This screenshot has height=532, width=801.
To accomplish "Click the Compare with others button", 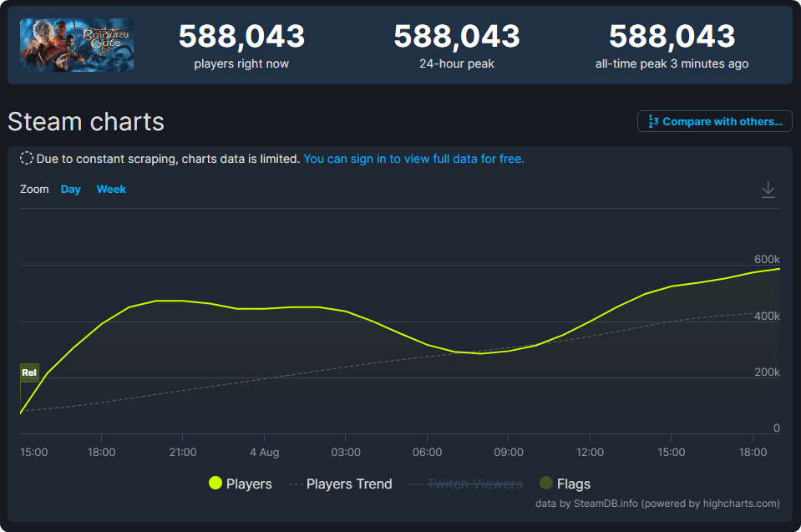I will pyautogui.click(x=715, y=121).
